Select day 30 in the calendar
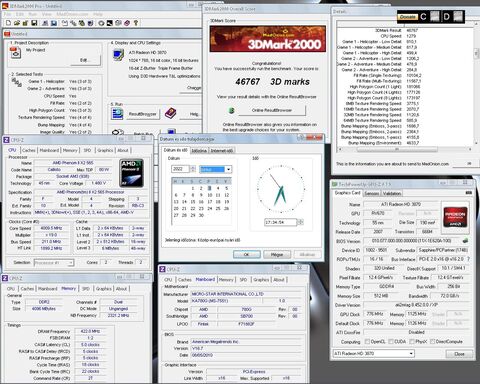 201,215
